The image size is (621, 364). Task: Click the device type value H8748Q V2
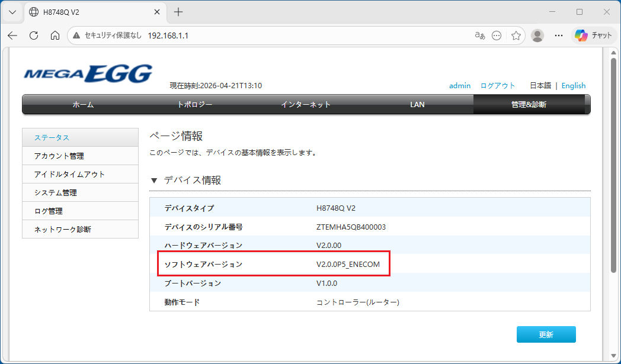[336, 208]
